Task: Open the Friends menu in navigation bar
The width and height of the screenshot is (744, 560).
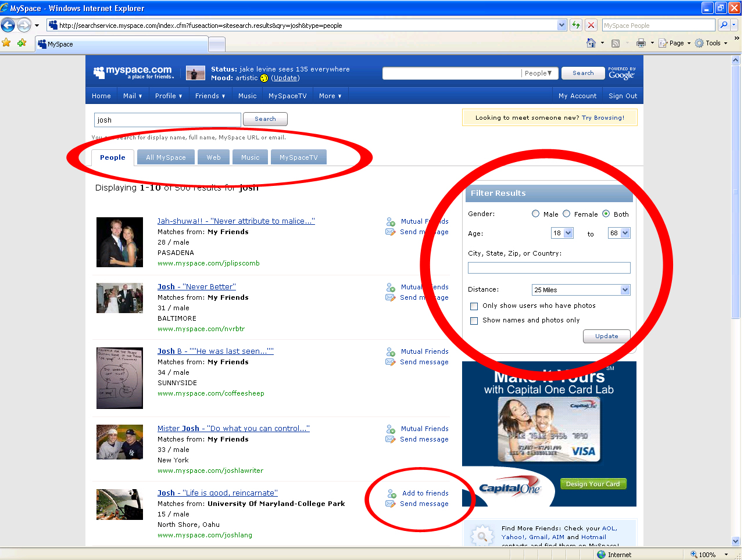Action: click(210, 96)
